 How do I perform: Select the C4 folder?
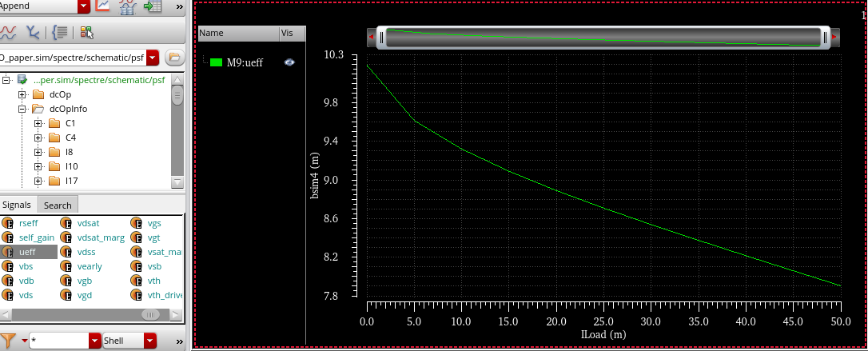[71, 138]
